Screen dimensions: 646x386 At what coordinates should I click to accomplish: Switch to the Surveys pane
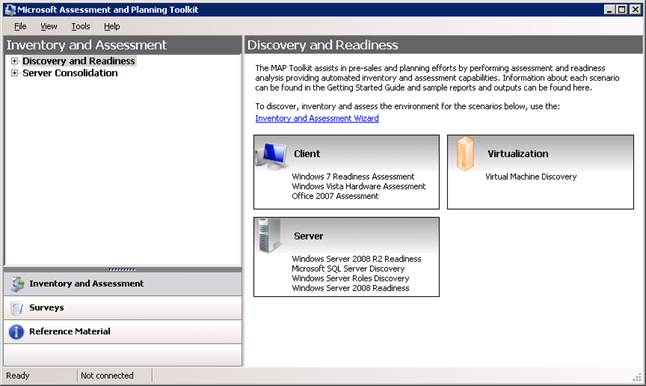tap(123, 308)
